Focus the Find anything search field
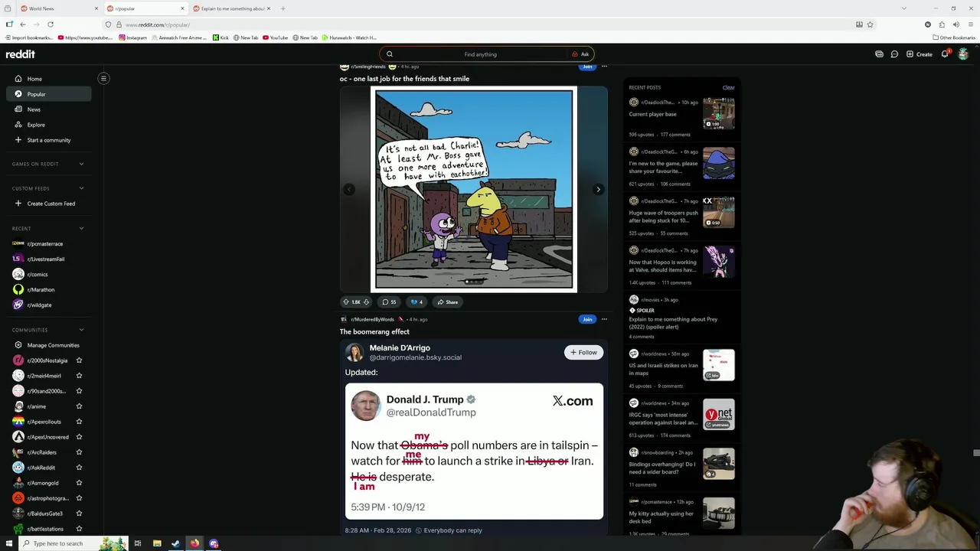 click(480, 54)
